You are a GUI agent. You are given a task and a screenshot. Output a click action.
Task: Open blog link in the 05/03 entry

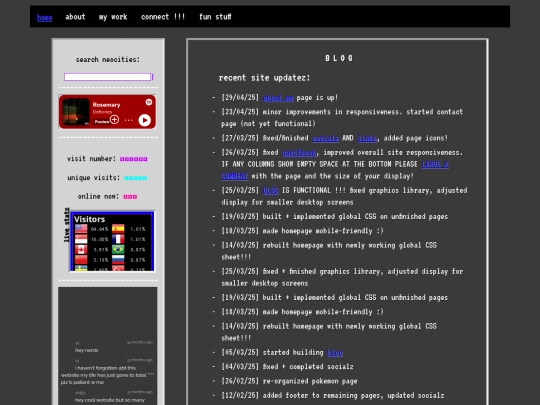(x=335, y=353)
